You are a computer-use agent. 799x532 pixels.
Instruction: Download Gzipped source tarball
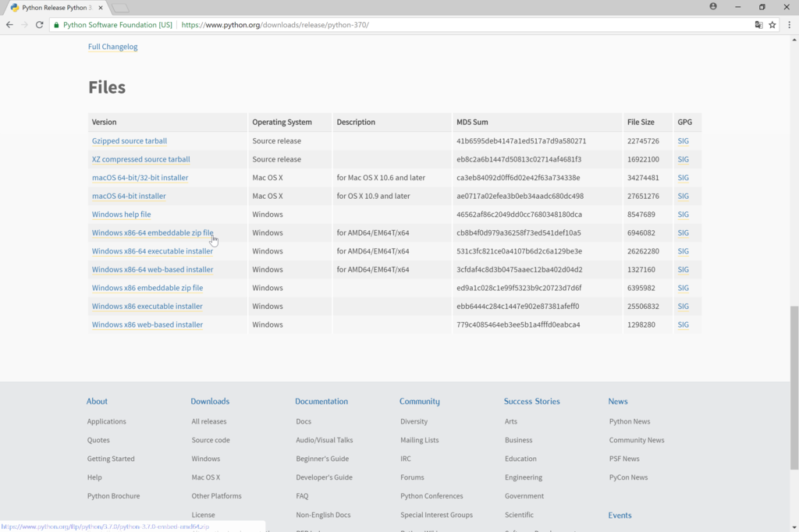tap(130, 140)
